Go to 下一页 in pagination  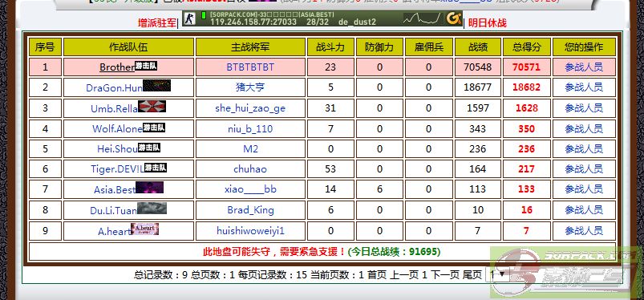[445, 275]
